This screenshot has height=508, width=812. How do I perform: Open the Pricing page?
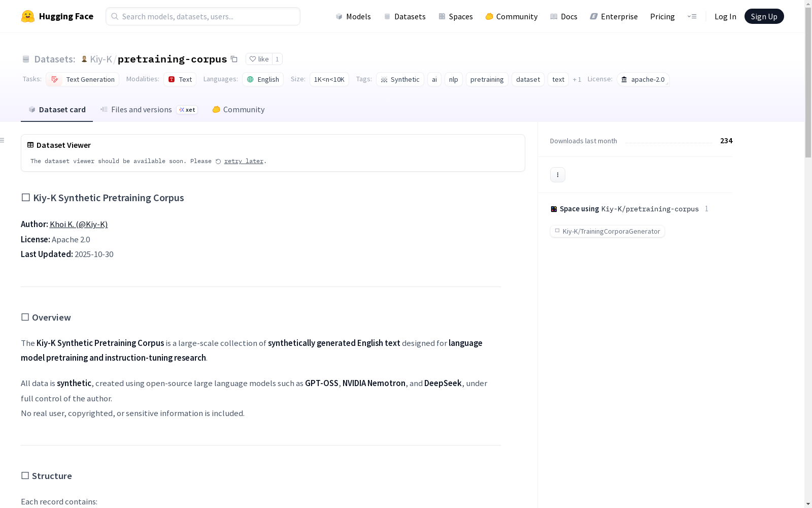pos(662,16)
